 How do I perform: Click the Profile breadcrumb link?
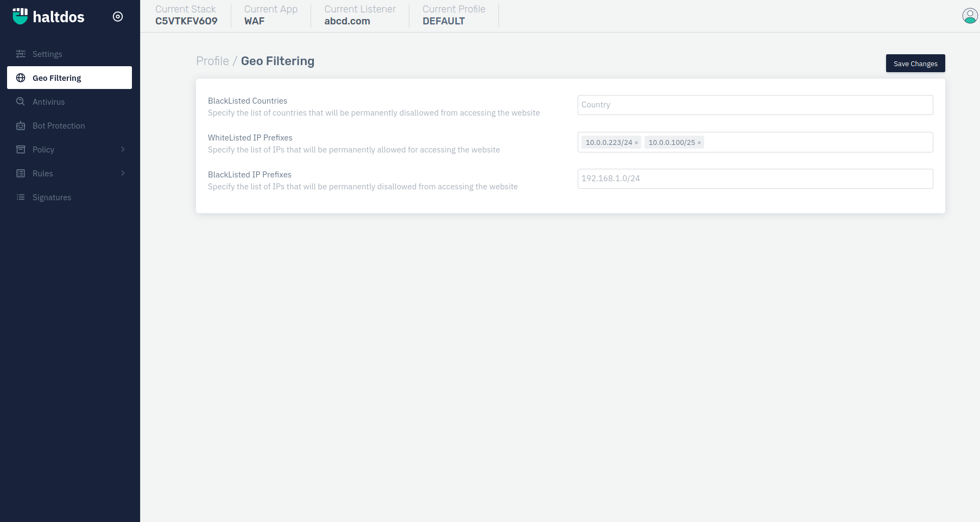pos(212,61)
